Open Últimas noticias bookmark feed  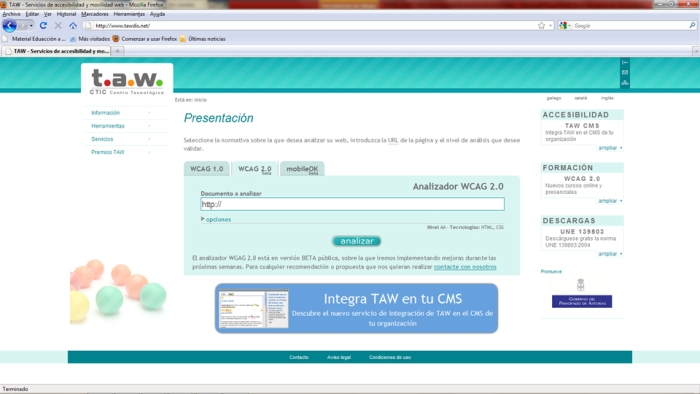[203, 39]
